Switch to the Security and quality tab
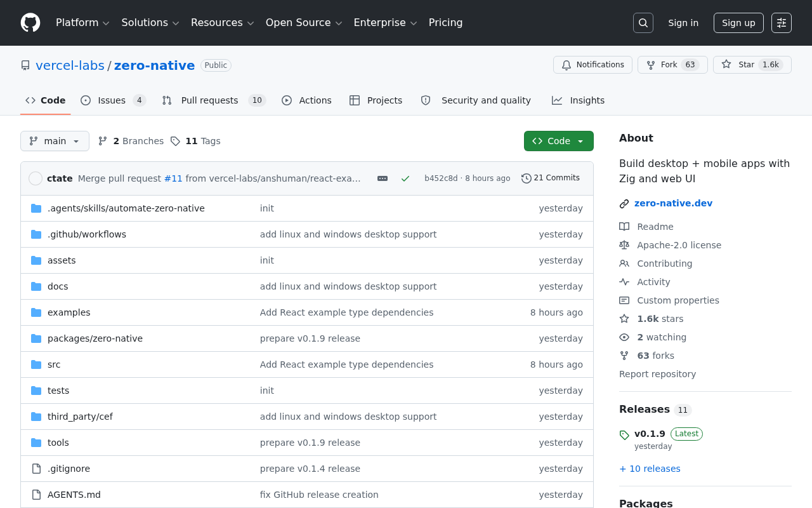The width and height of the screenshot is (812, 508). (x=476, y=100)
